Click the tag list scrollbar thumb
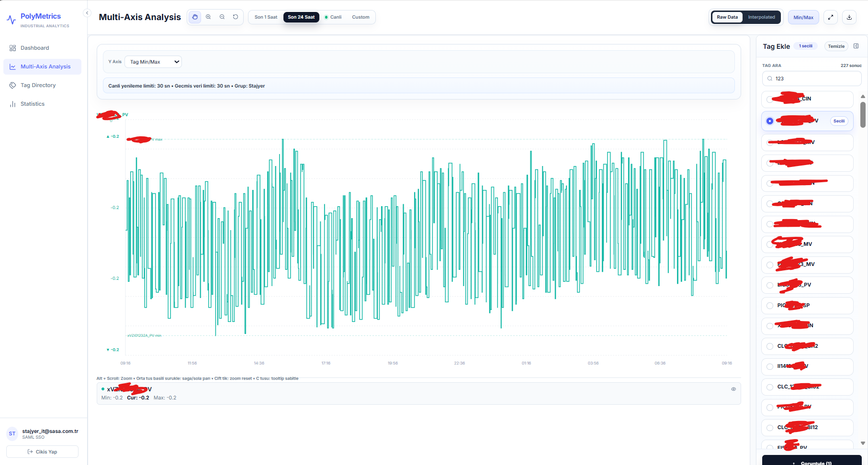 click(x=863, y=115)
